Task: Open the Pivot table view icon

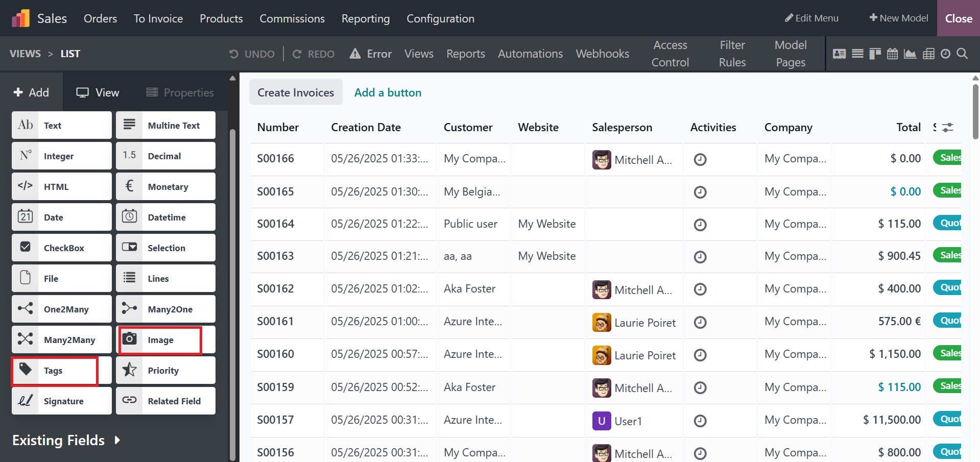Action: [928, 54]
